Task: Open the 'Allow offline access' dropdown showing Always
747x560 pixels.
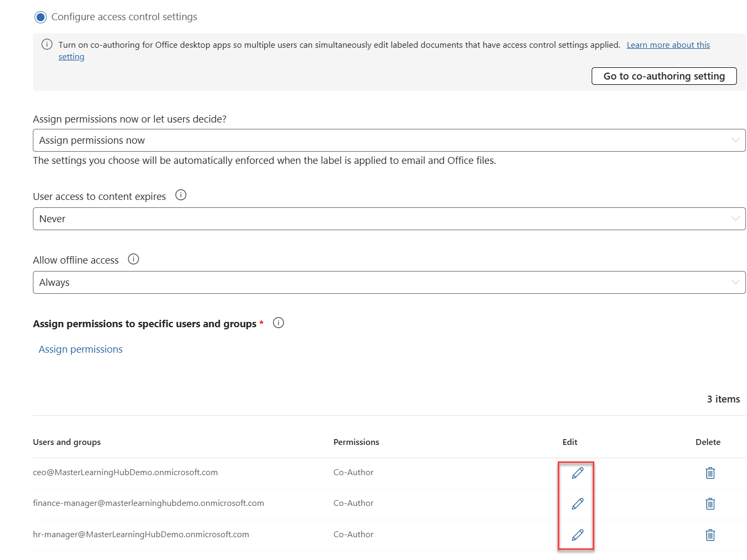Action: tap(389, 282)
